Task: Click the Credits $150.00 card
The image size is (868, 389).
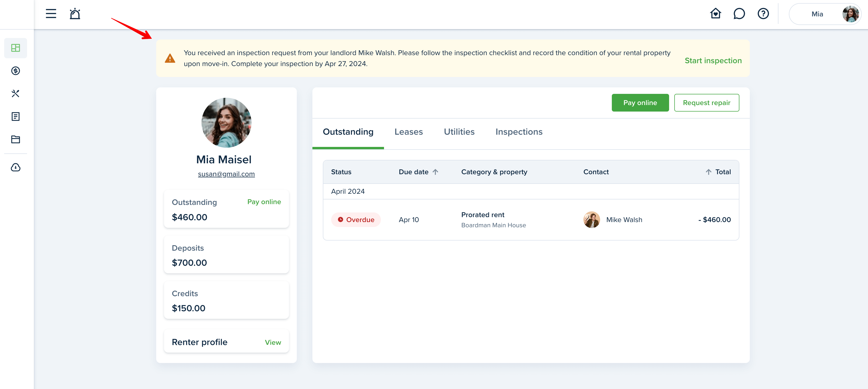Action: point(226,300)
